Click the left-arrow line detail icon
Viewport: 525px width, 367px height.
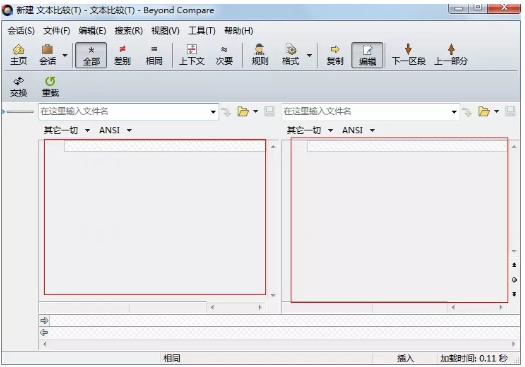click(44, 333)
